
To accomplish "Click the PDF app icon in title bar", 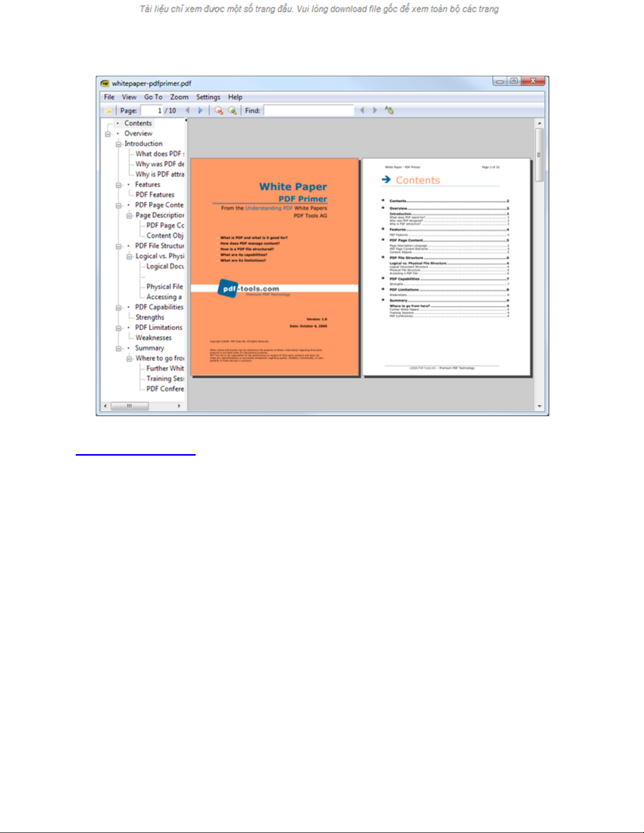I will 105,83.
